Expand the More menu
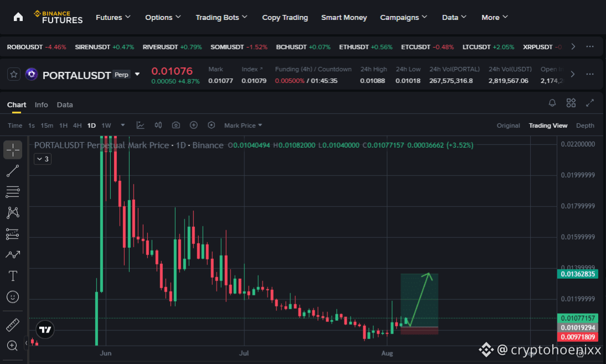Viewport: 606px width, 364px height. (494, 17)
